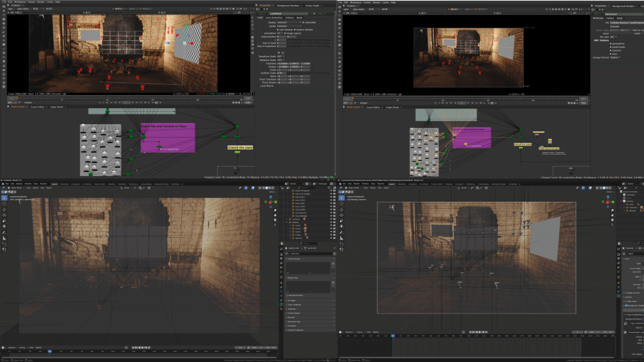The height and width of the screenshot is (362, 644).
Task: Open Keying options in bottom-left Blender timeline
Action: coord(22,348)
